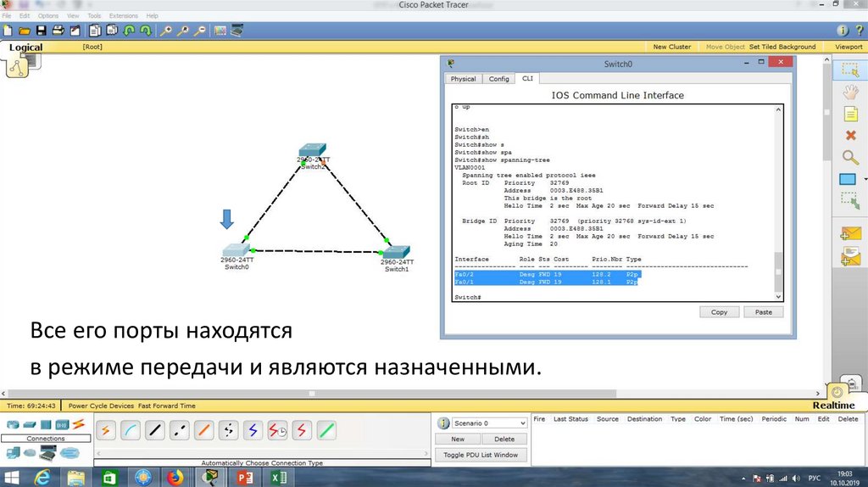
Task: Select Wireless Devices category
Action: tap(62, 425)
